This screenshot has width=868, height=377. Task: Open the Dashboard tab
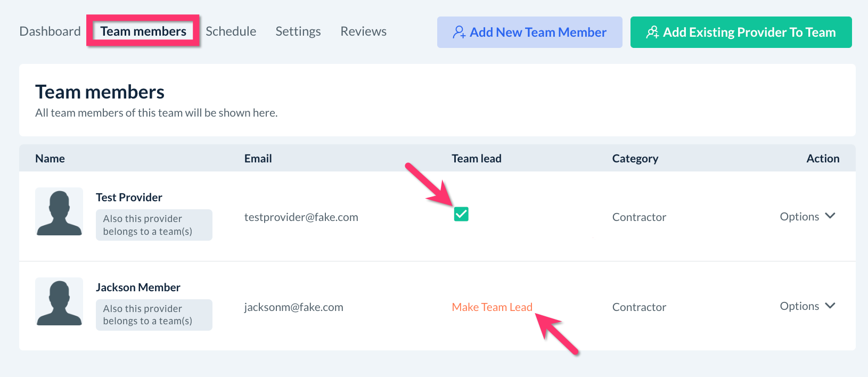(50, 31)
